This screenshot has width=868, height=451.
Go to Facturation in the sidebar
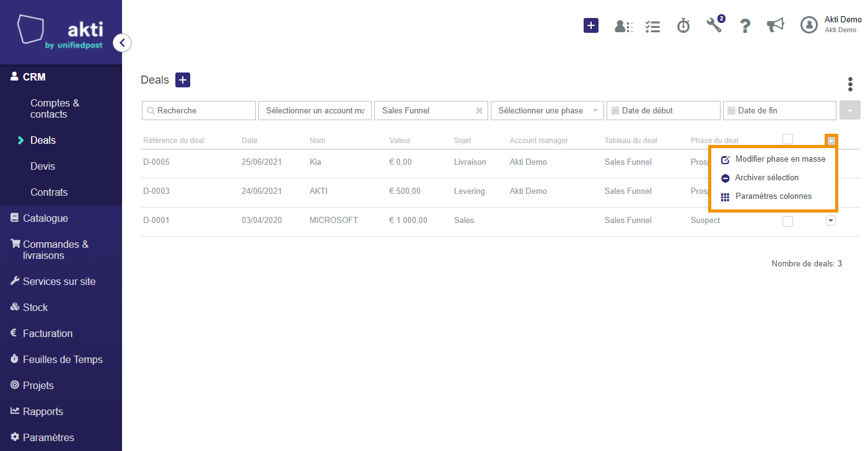point(48,333)
